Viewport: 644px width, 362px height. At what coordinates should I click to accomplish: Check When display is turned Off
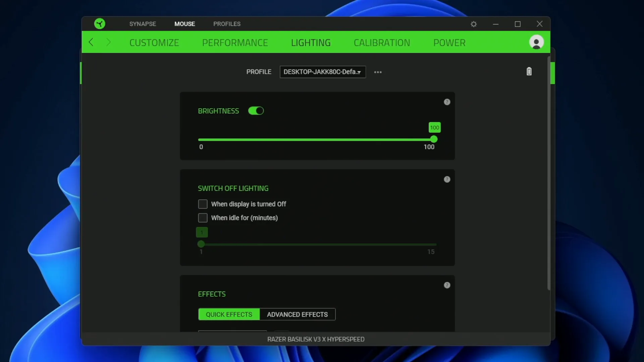(x=203, y=204)
